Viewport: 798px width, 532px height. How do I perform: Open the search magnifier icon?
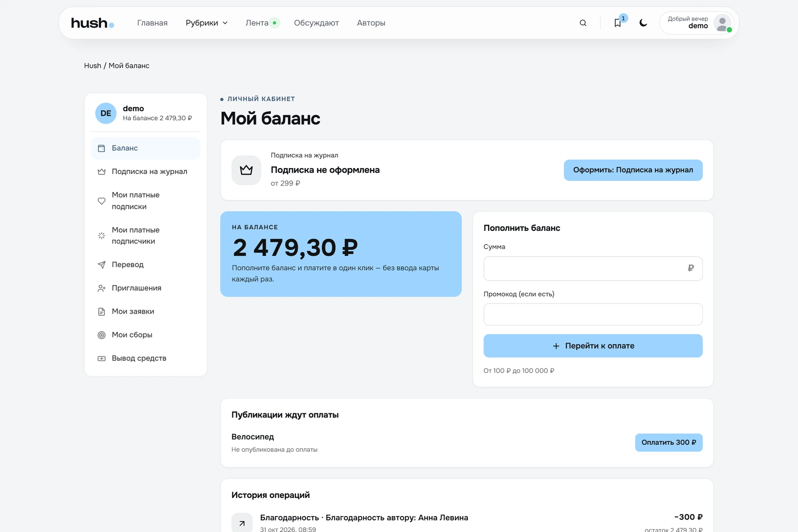click(583, 23)
